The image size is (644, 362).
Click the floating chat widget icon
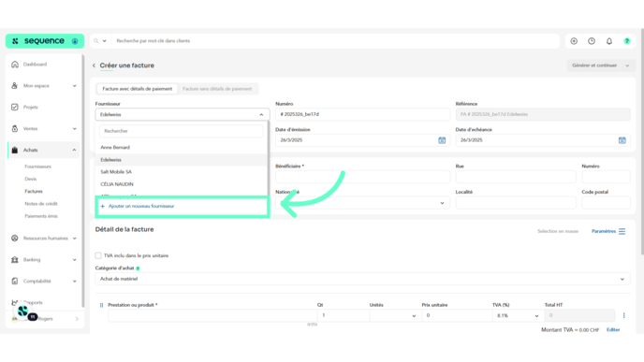(x=23, y=311)
